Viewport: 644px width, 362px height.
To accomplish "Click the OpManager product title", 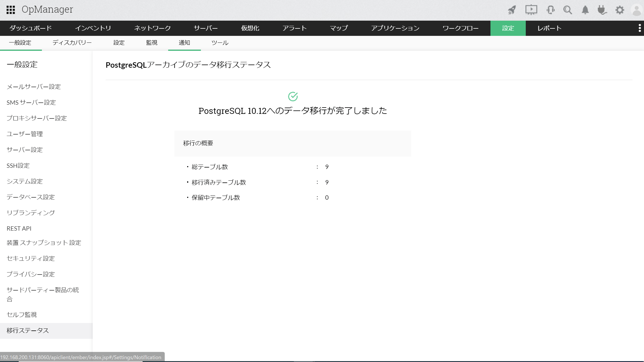I will 47,9.
